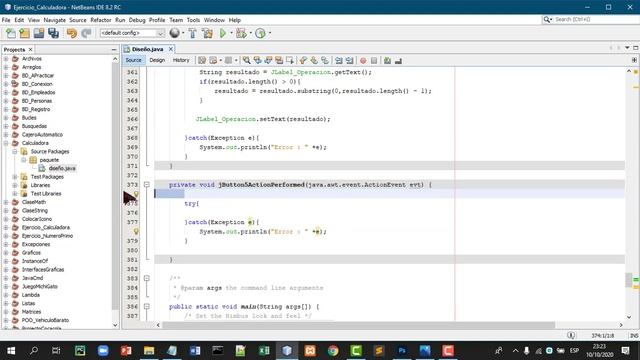Switch to the Design view
The width and height of the screenshot is (640, 360).
point(157,60)
